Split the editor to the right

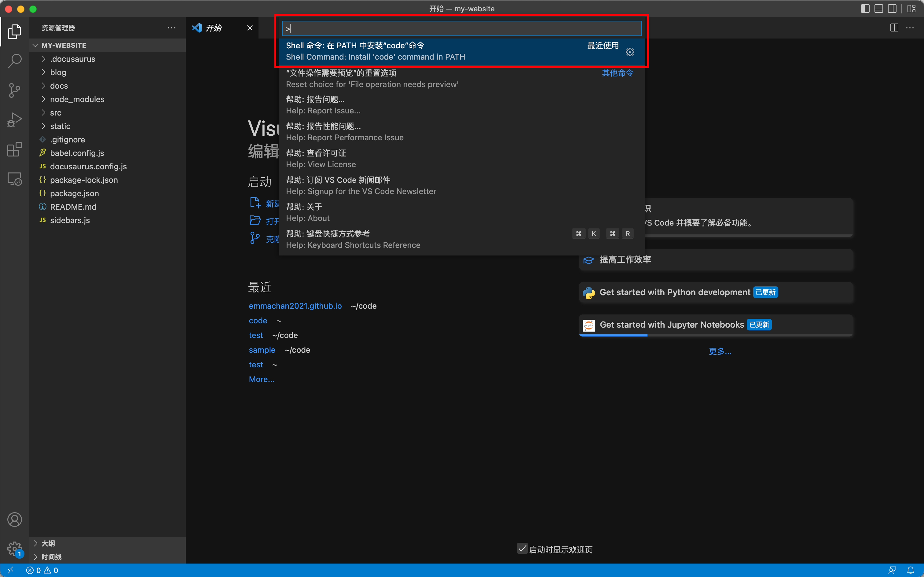click(x=894, y=28)
